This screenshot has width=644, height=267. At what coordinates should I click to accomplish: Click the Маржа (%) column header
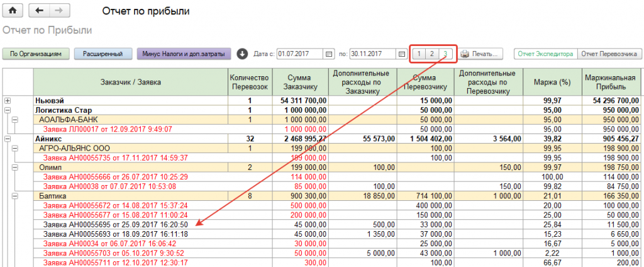552,82
